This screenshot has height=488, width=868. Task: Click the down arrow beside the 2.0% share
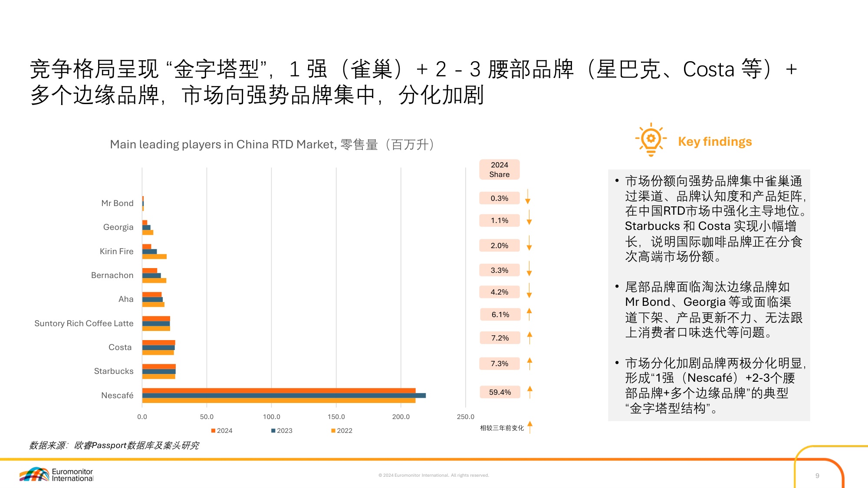[529, 243]
